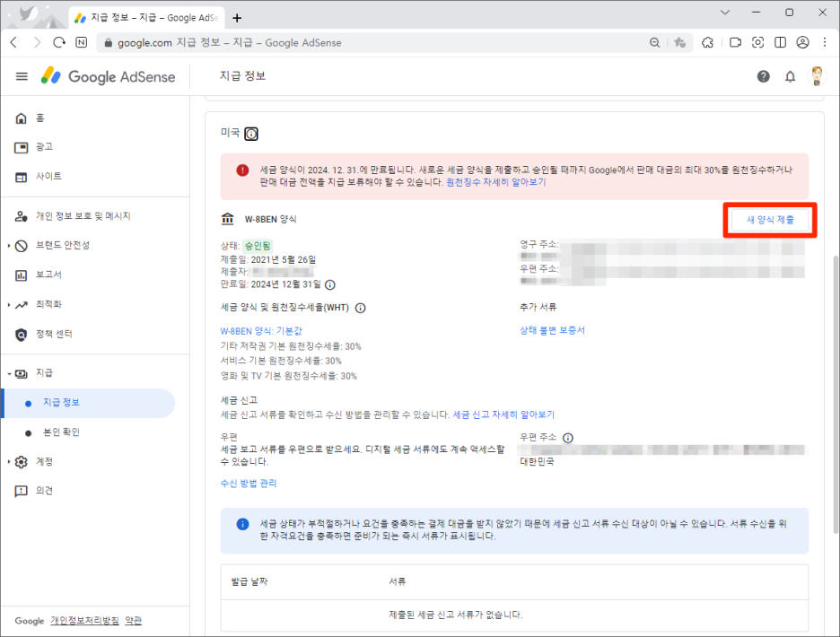840x637 pixels.
Task: Open the W-8BEN 양식: 기본값 link
Action: coord(261,331)
